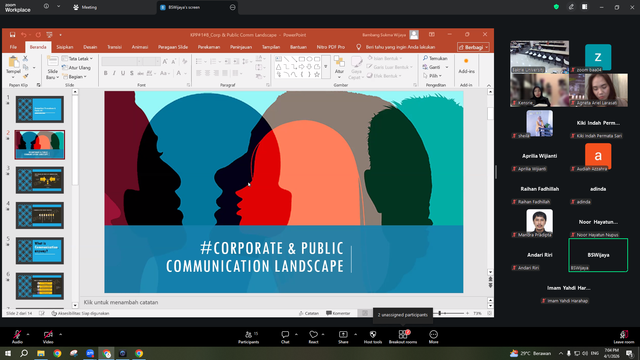Open Zoom Host tools

(x=373, y=337)
